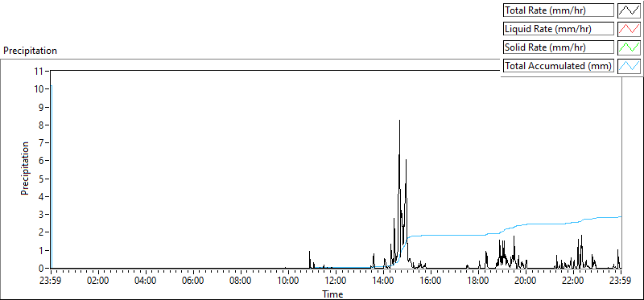Click the vertical Precipitation axis label
This screenshot has width=644, height=300.
pos(25,168)
